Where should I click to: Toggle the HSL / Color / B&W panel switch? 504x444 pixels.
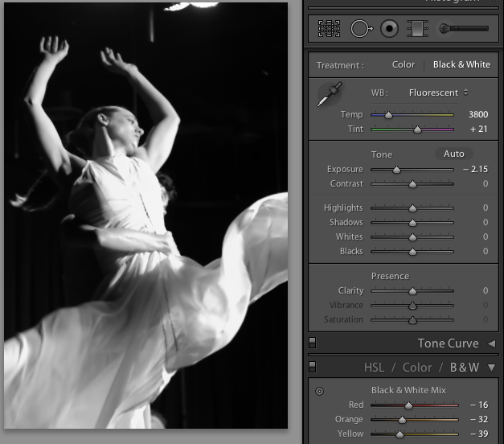312,367
